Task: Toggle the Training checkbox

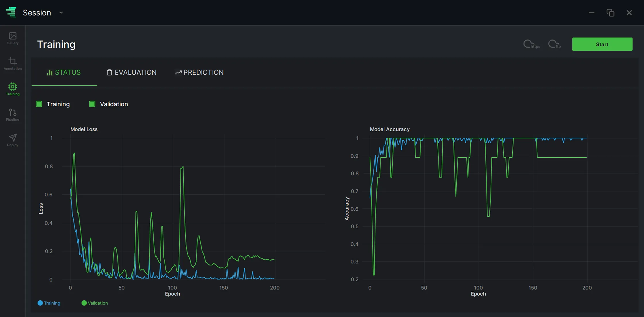Action: point(39,104)
